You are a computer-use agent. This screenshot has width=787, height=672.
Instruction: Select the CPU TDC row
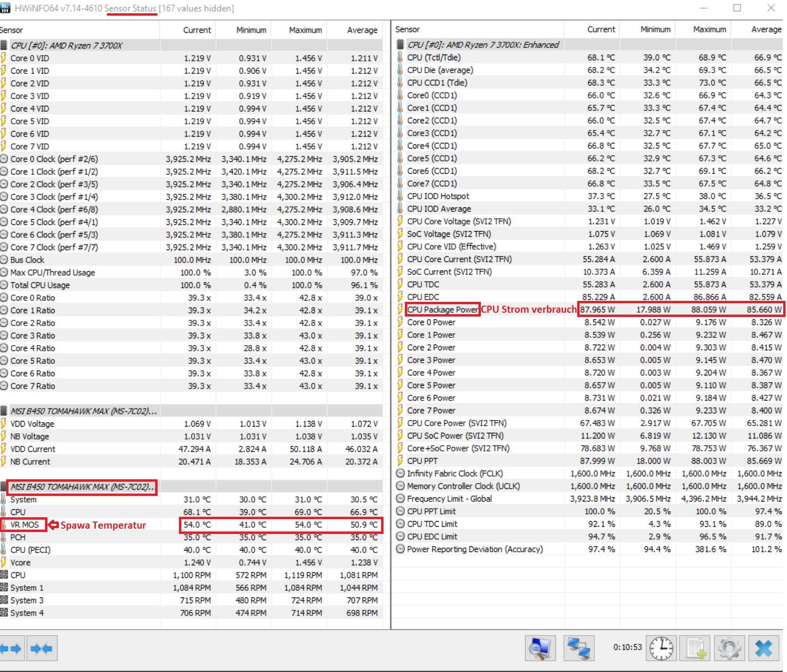pyautogui.click(x=587, y=284)
